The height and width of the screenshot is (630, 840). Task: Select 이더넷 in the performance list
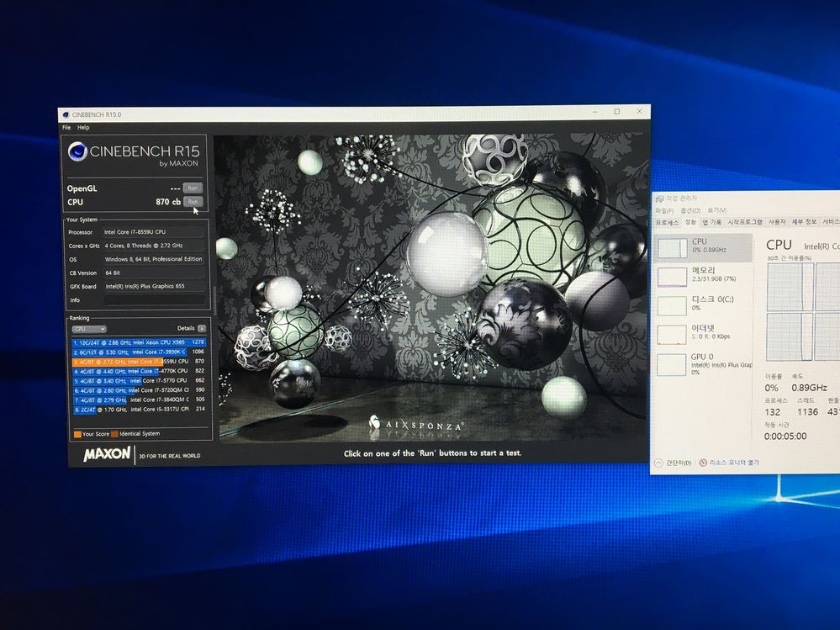click(704, 333)
